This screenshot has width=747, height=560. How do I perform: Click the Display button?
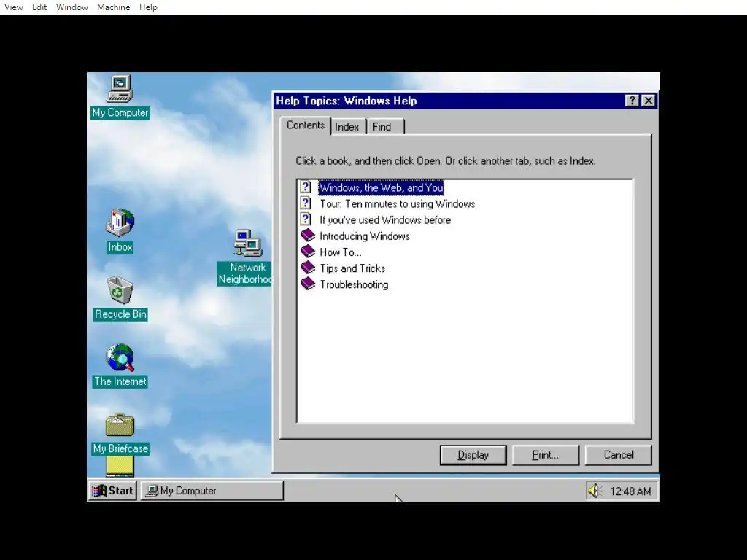point(473,455)
